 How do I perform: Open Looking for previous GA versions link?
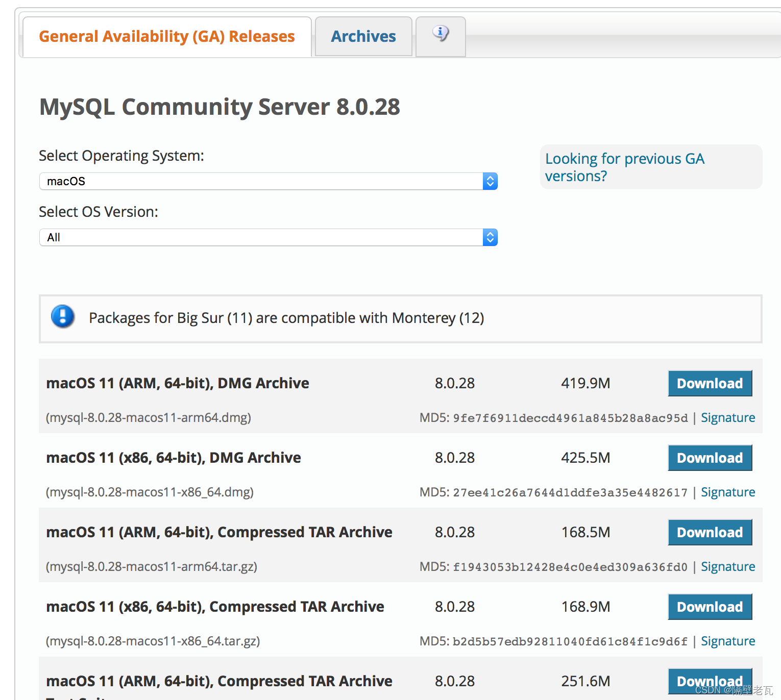[625, 167]
